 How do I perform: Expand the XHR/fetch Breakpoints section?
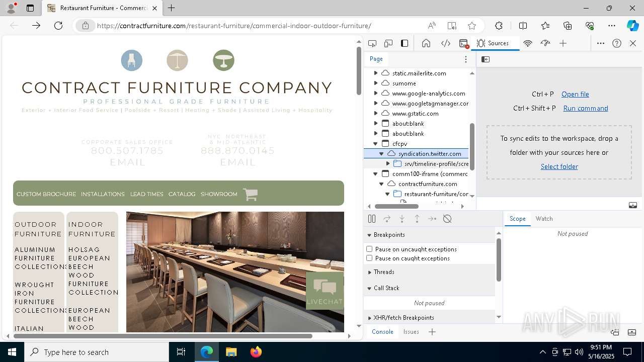(x=369, y=318)
